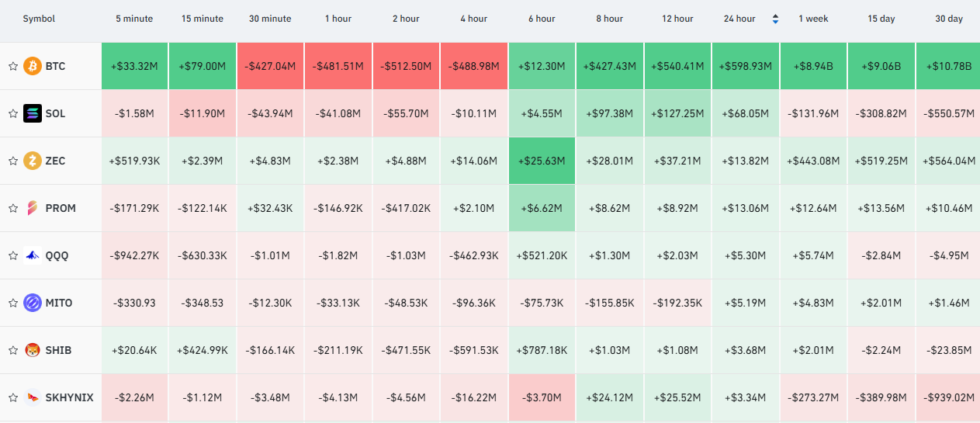Sort by the 5 minute column header
Viewport: 980px width, 423px height.
[134, 19]
